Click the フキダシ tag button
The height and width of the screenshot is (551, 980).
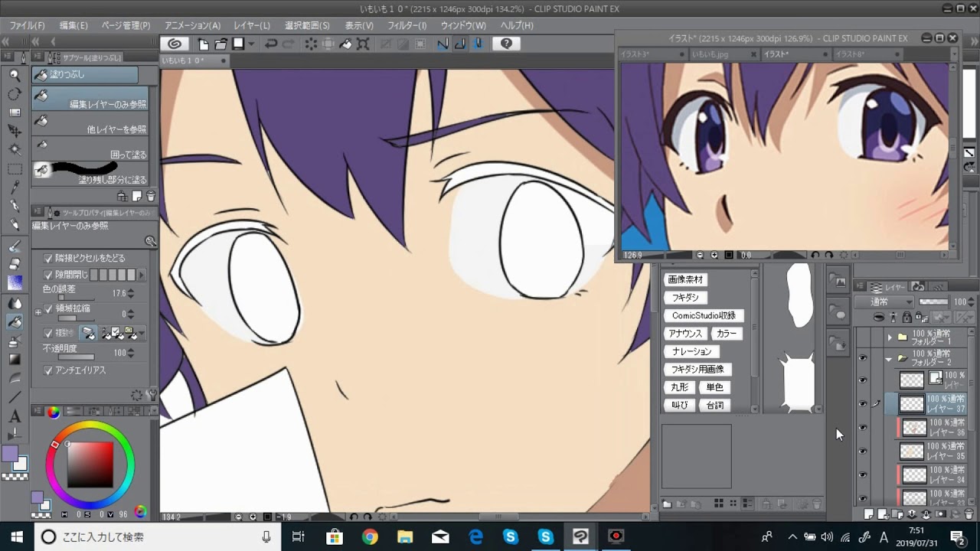pos(685,298)
